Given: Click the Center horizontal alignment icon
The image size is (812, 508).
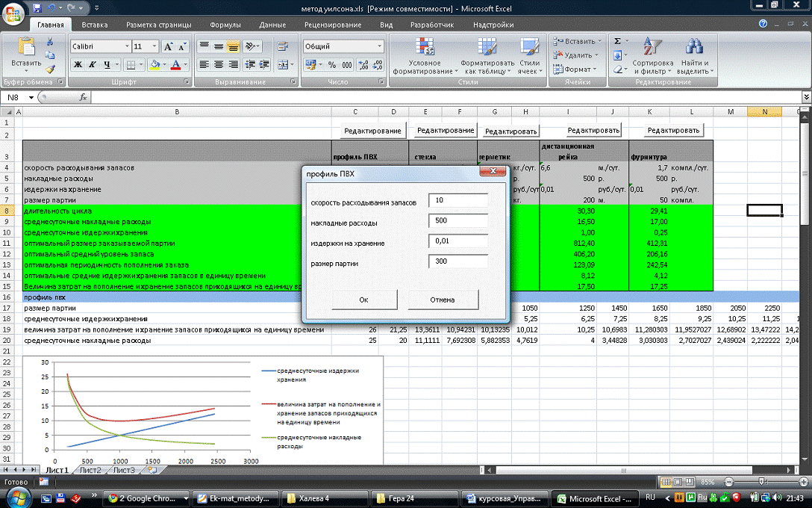Looking at the screenshot, I should (x=219, y=65).
